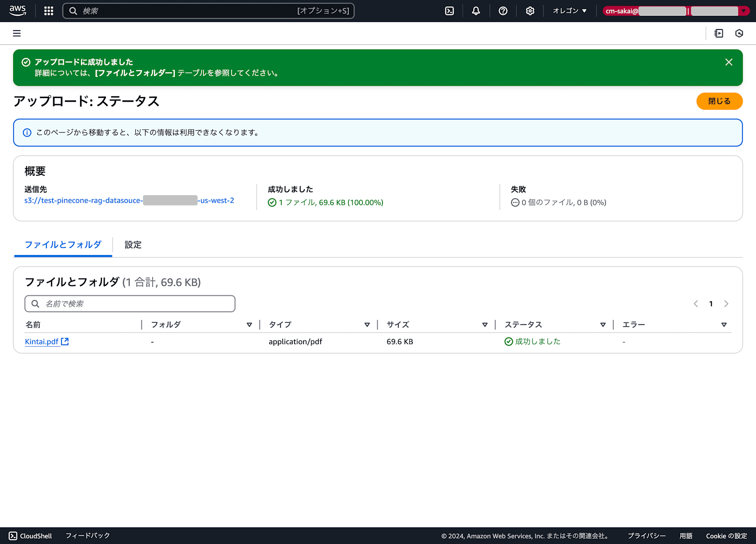
Task: Click CloudShell in the footer
Action: [x=30, y=536]
